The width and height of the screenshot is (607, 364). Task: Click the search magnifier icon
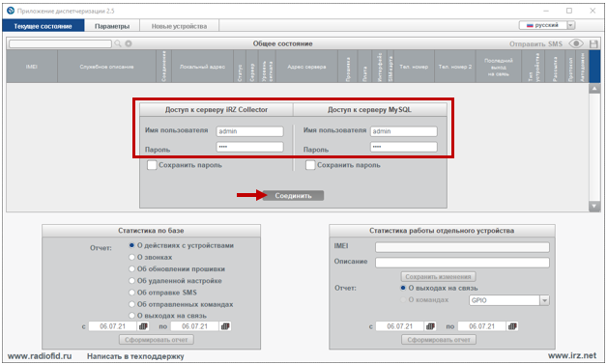pos(118,43)
